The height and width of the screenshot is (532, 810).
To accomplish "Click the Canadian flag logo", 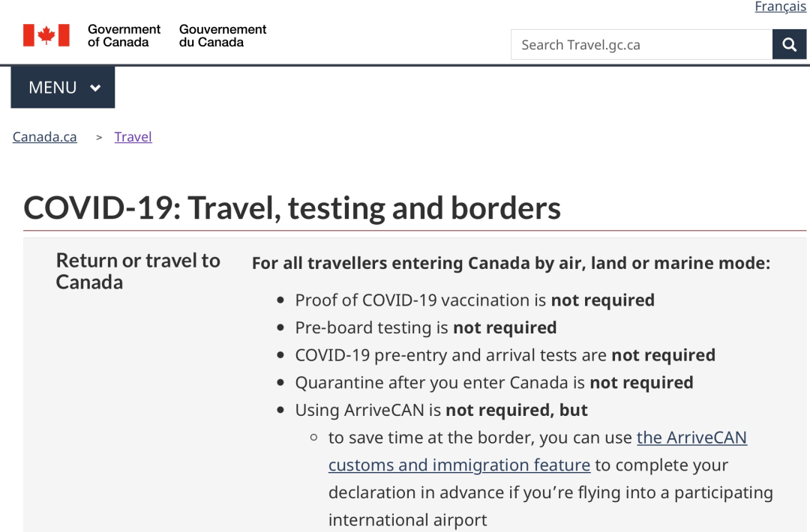I will point(46,35).
